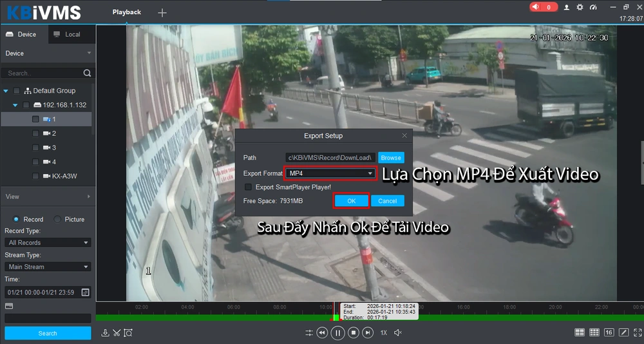
Task: Expand the View panel arrow
Action: (89, 196)
